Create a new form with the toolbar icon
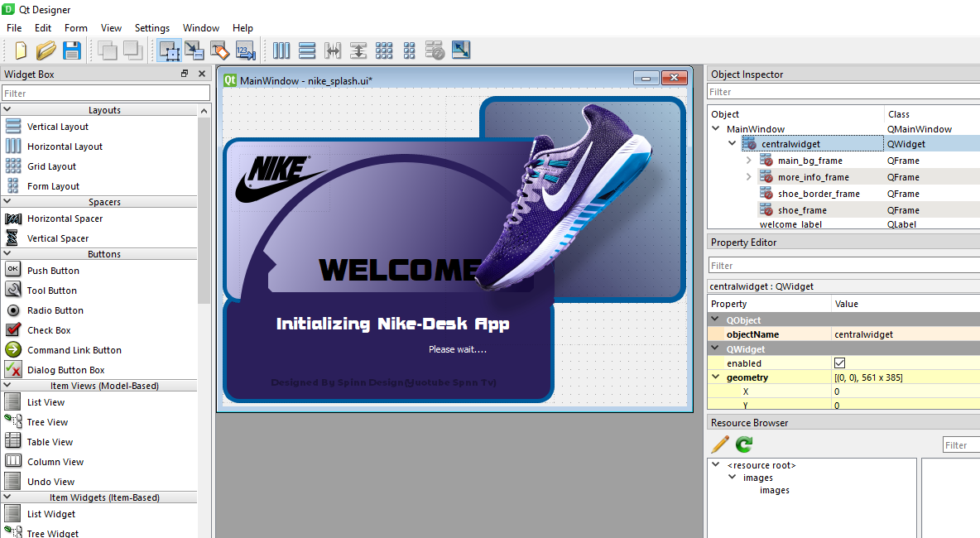 (21, 50)
